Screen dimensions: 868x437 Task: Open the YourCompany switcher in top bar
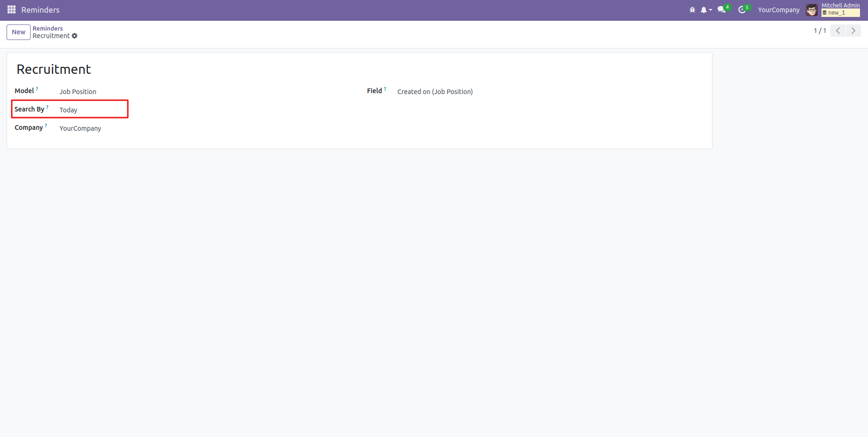[x=778, y=10]
